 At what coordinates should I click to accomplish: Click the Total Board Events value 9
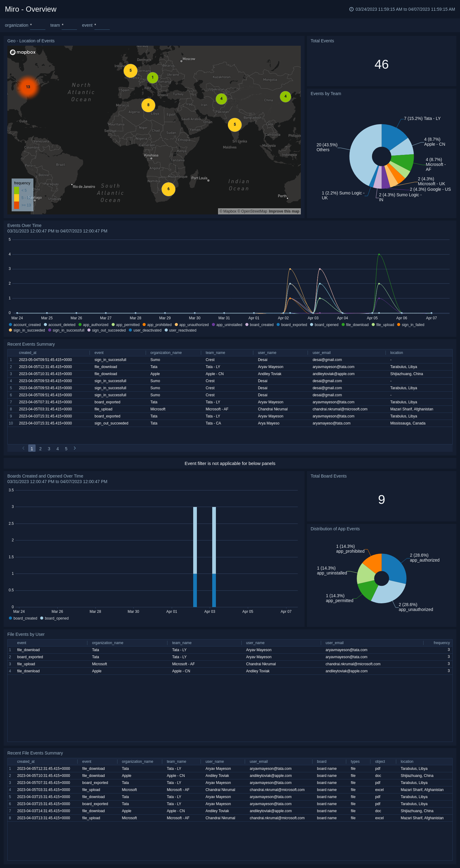click(381, 500)
